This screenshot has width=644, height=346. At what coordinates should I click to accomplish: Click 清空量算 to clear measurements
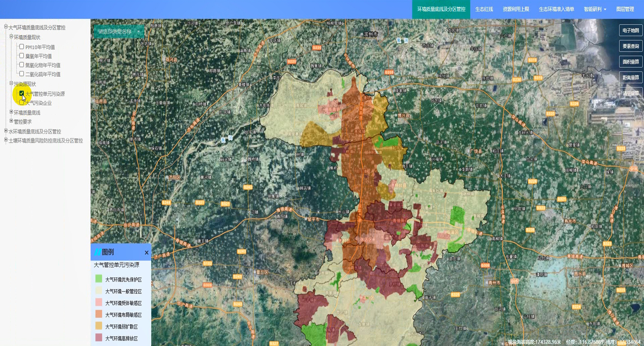(x=630, y=93)
